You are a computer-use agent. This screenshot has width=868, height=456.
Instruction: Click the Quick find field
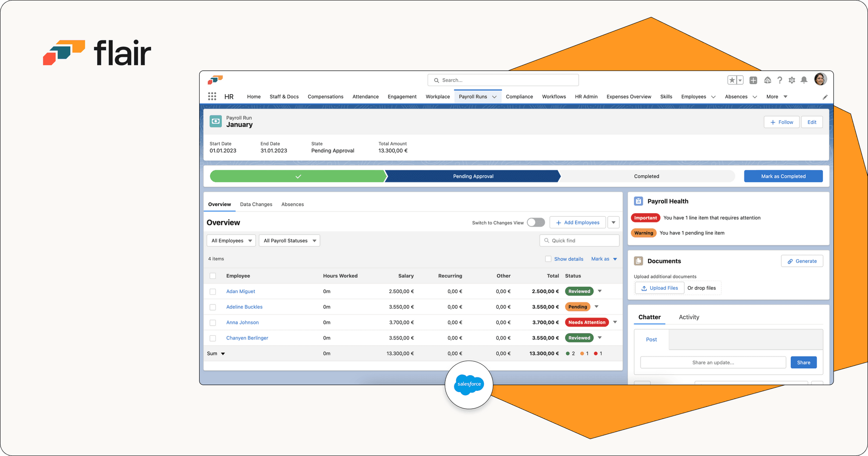(x=579, y=241)
